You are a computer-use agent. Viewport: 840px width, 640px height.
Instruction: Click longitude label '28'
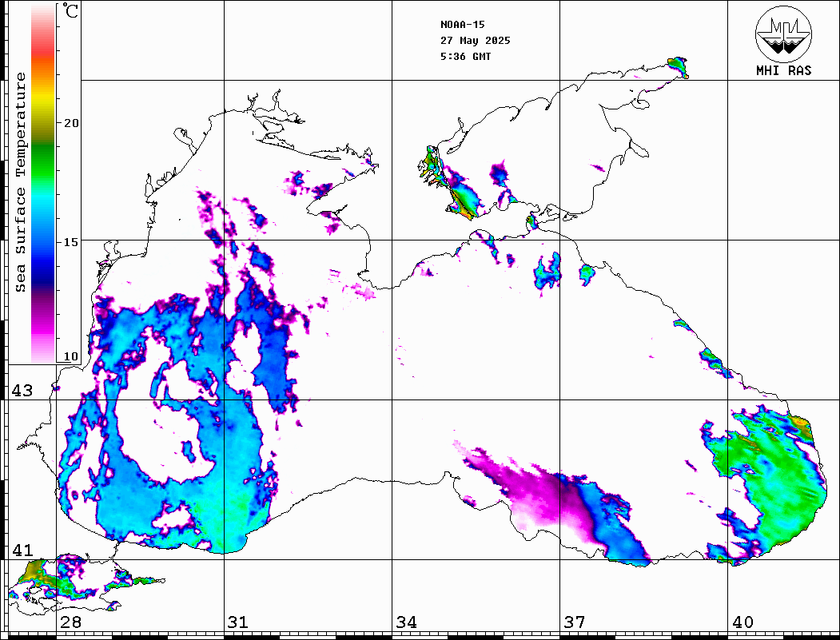(x=70, y=622)
